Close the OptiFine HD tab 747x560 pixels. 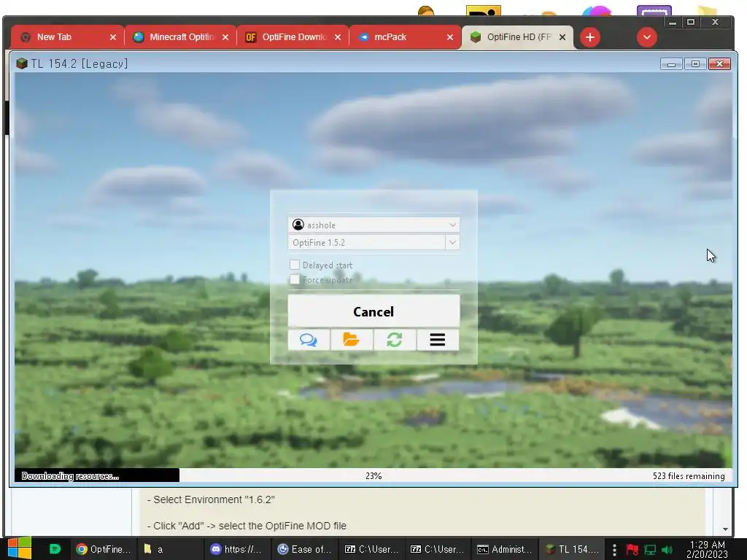[x=562, y=37]
